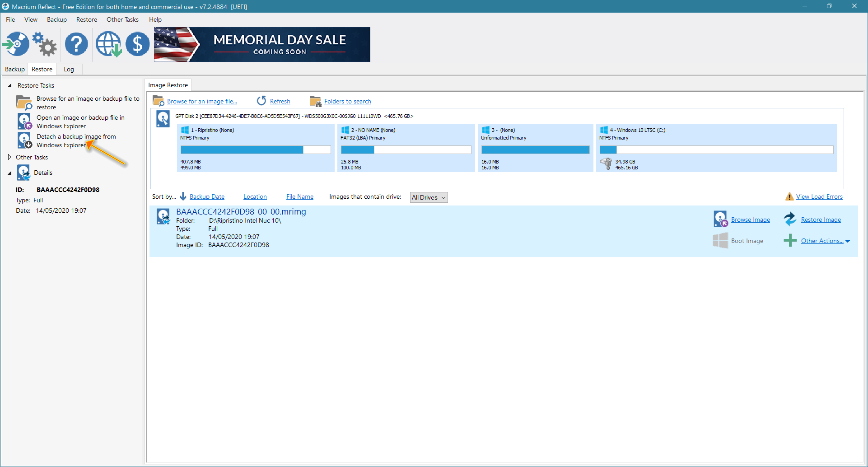The image size is (868, 467).
Task: Click the Restore Image arrow icon
Action: 790,219
